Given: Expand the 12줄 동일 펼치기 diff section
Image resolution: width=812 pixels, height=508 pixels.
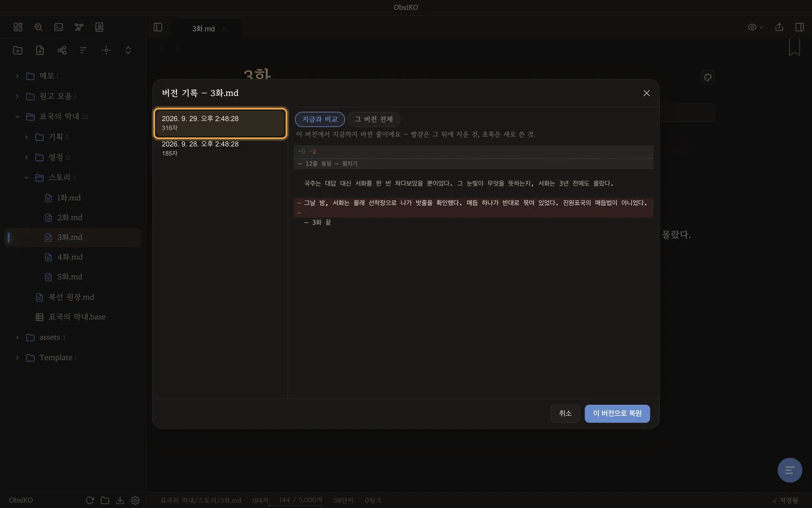Looking at the screenshot, I should pos(473,164).
